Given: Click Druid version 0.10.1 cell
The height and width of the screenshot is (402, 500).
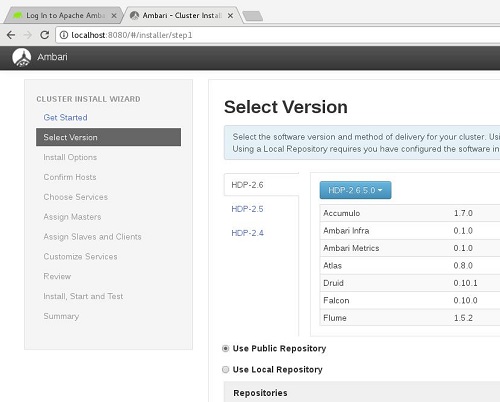Looking at the screenshot, I should 465,283.
